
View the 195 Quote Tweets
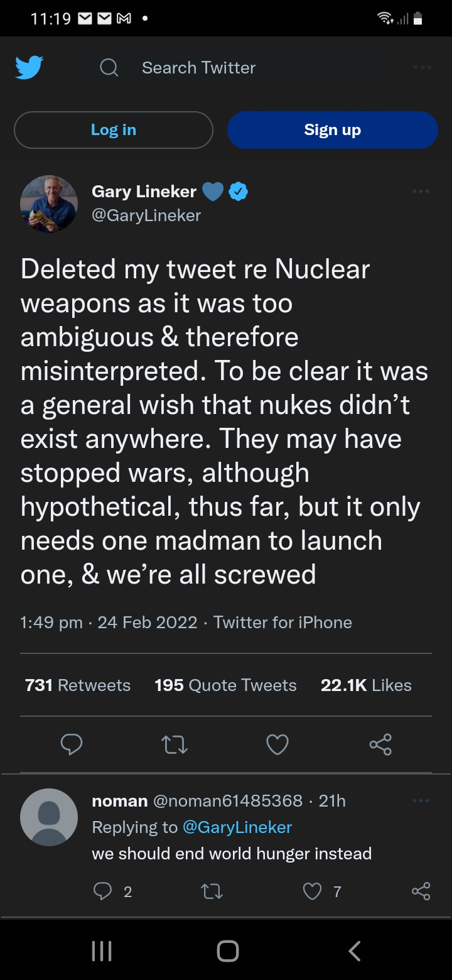225,685
